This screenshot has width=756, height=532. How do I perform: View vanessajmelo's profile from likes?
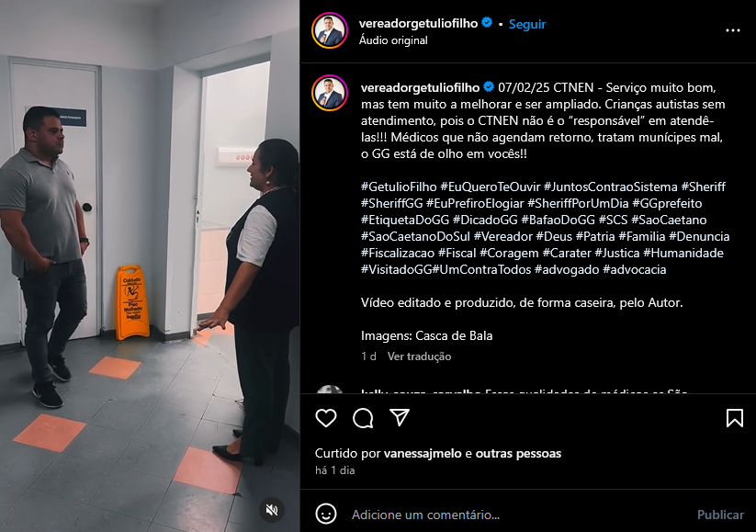click(423, 453)
